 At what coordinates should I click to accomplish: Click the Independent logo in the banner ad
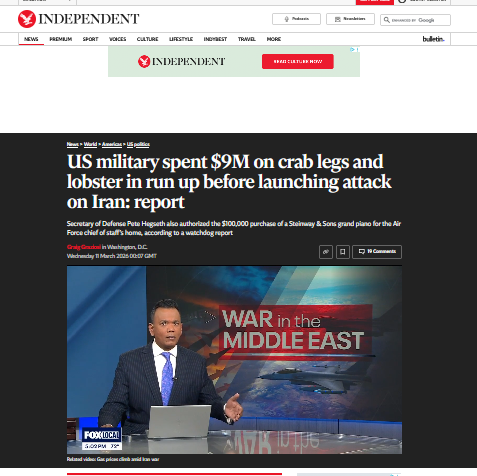pos(181,61)
